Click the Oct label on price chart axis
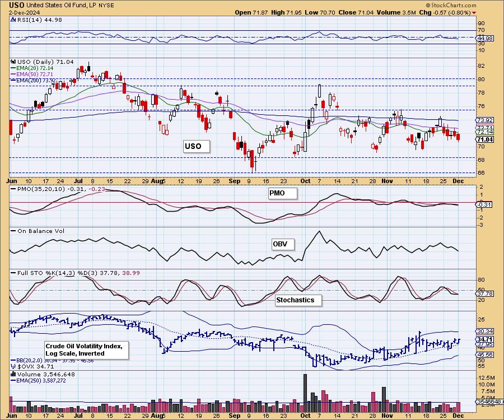The height and width of the screenshot is (420, 504). [305, 181]
